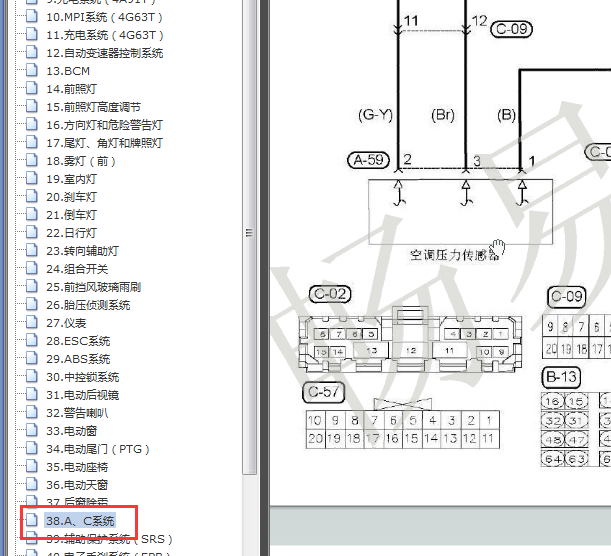Viewport: 611px width, 556px height.
Task: Click the B-13 connector label
Action: (561, 377)
